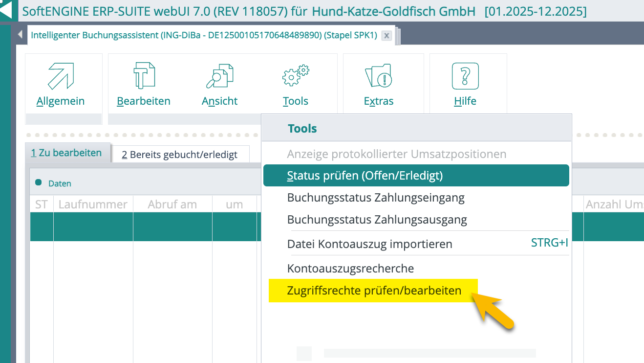
Task: Click the 'Laufnummer' column header
Action: pyautogui.click(x=93, y=204)
